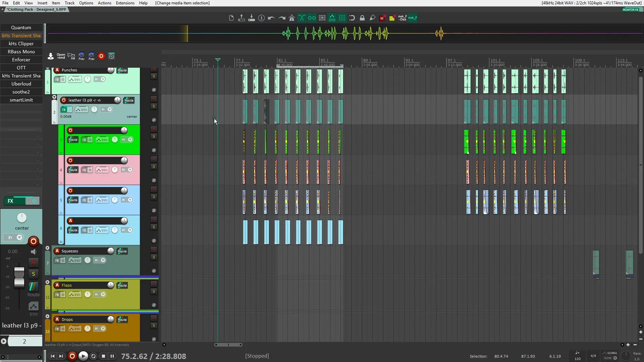Click volume knob on Squeezes track

click(x=111, y=251)
